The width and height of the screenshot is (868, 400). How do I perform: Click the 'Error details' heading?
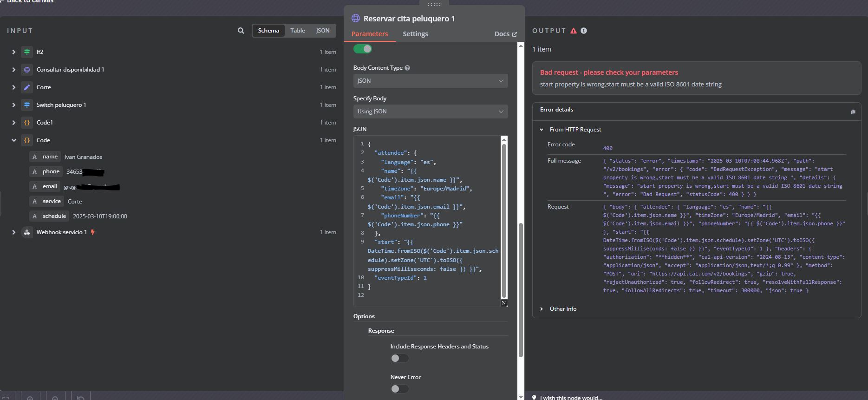(556, 110)
